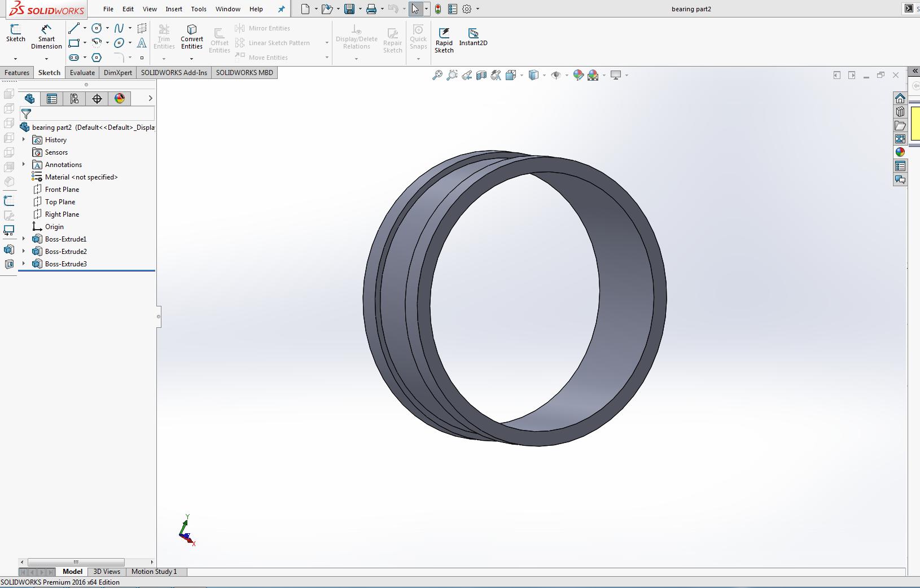The height and width of the screenshot is (588, 920).
Task: Pin the menu bar with the pushpin
Action: [282, 9]
